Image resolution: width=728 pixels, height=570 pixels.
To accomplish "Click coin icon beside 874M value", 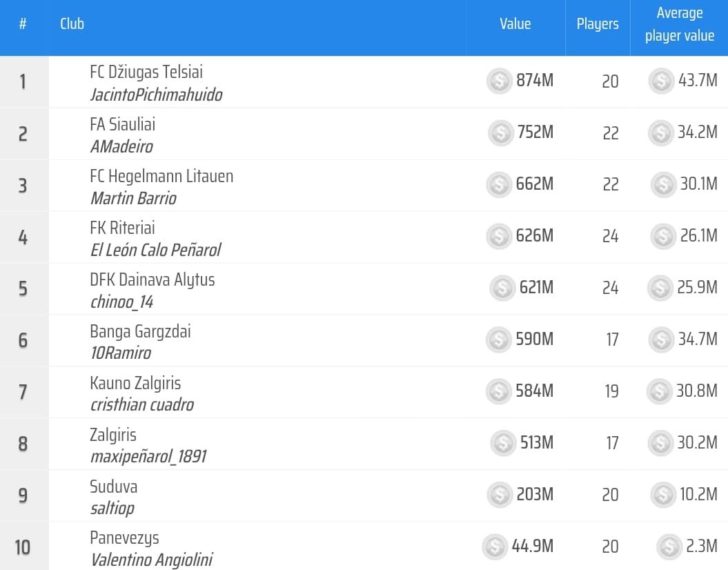I will tap(499, 81).
